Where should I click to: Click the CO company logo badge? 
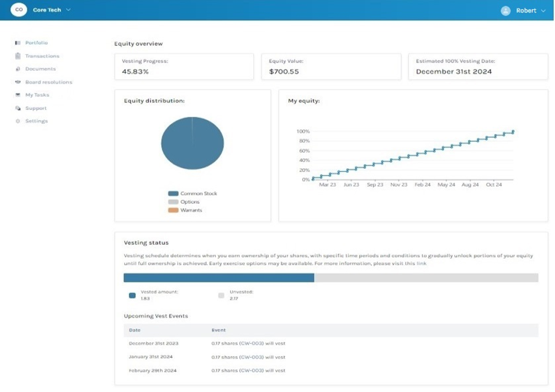coord(19,9)
